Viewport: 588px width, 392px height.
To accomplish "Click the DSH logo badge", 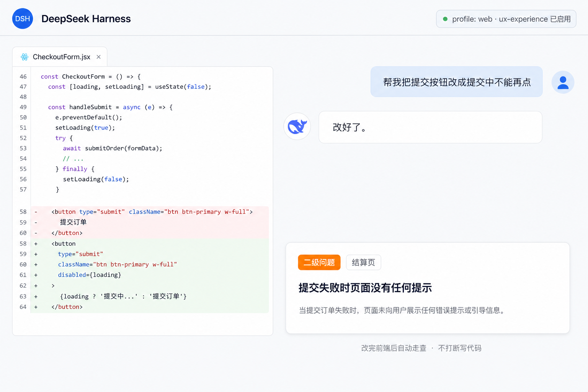I will pyautogui.click(x=23, y=19).
